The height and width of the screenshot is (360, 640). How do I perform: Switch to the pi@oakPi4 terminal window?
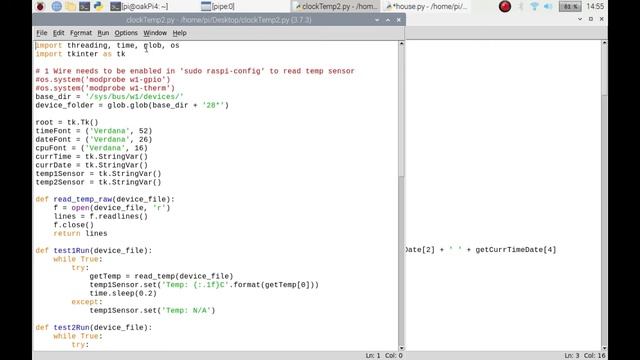(139, 6)
